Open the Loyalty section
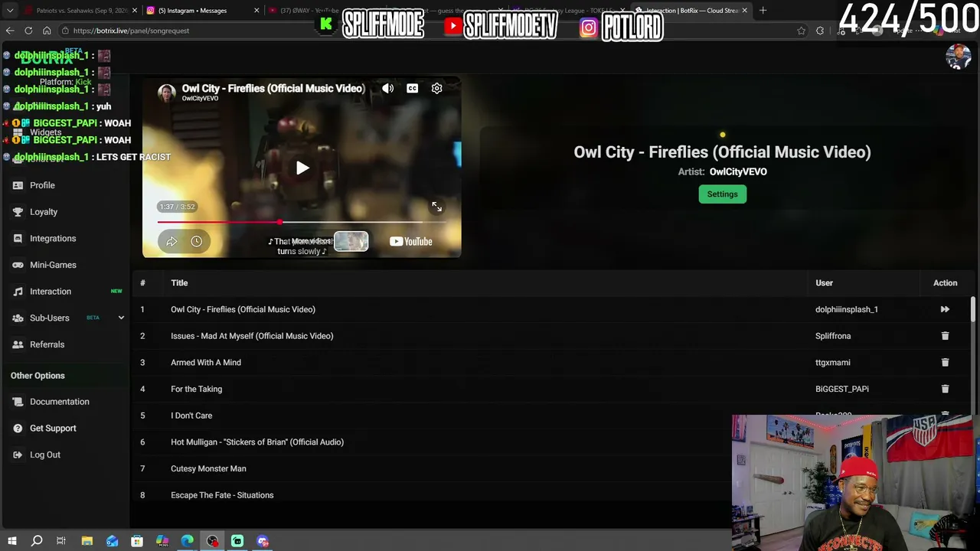The width and height of the screenshot is (980, 551). click(44, 212)
